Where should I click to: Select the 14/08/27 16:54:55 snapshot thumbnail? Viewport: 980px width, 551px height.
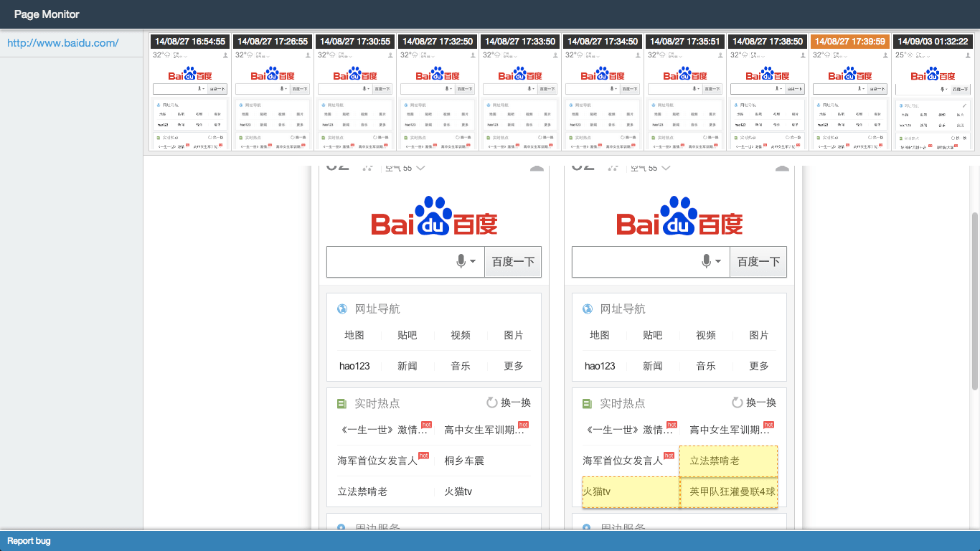(190, 93)
